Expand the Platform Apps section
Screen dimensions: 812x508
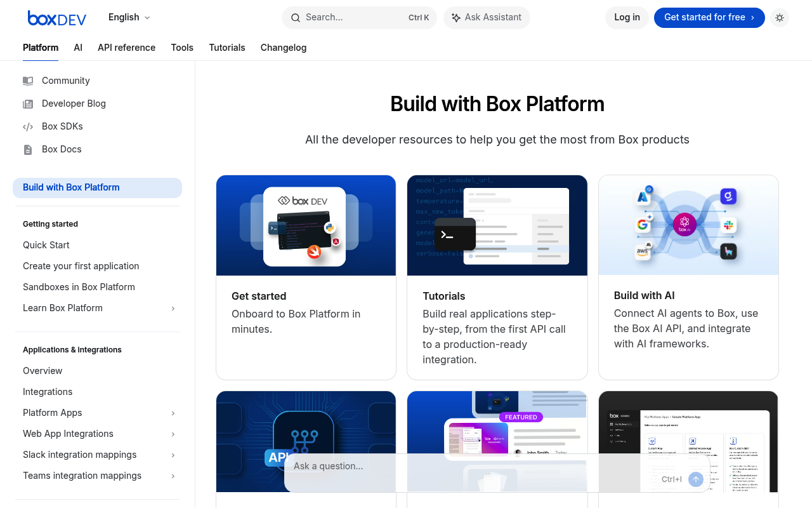[x=173, y=413]
